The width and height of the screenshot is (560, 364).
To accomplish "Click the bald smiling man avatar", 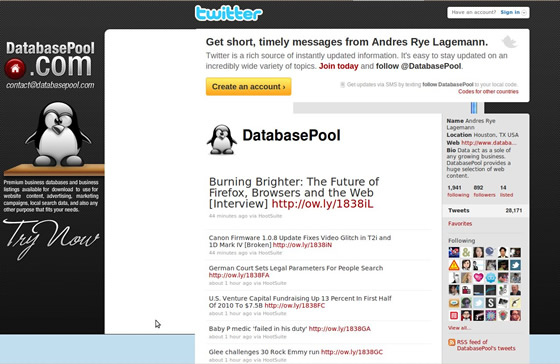I will tap(515, 290).
